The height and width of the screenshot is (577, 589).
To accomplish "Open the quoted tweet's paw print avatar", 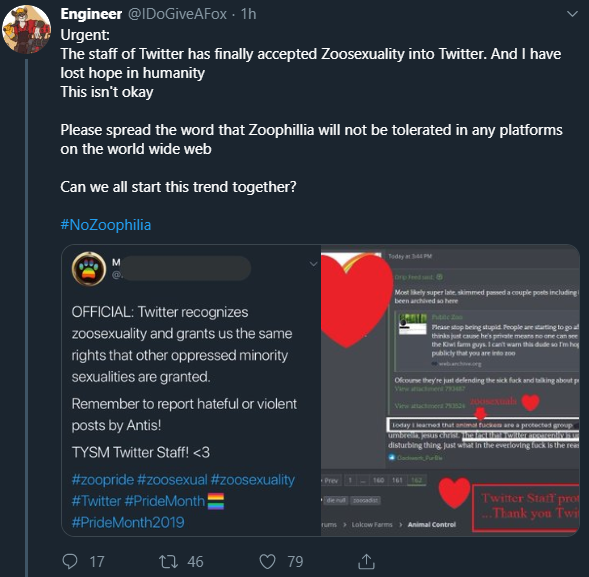I will (x=89, y=269).
